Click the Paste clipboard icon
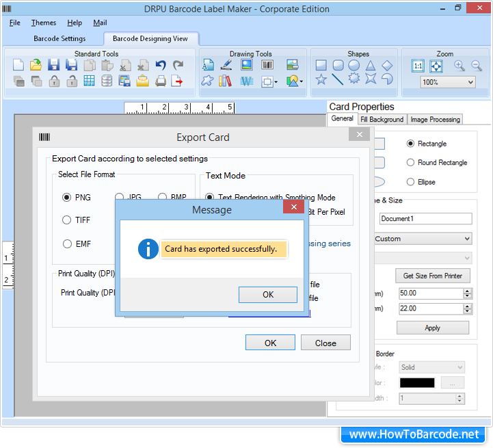This screenshot has width=493, height=448. coord(107,65)
